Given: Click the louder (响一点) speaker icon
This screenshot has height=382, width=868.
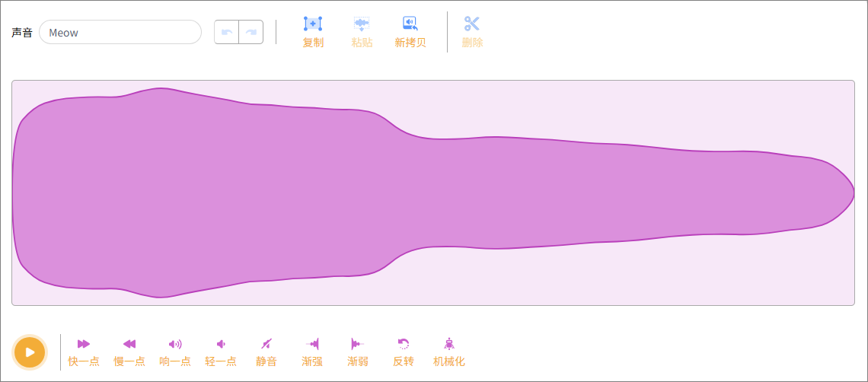Looking at the screenshot, I should click(175, 344).
